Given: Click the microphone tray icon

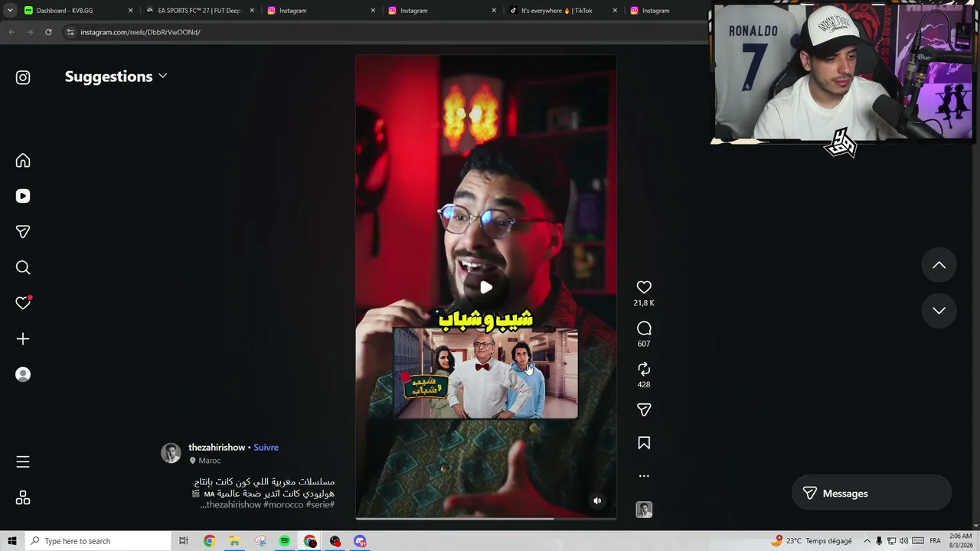Looking at the screenshot, I should 879,541.
